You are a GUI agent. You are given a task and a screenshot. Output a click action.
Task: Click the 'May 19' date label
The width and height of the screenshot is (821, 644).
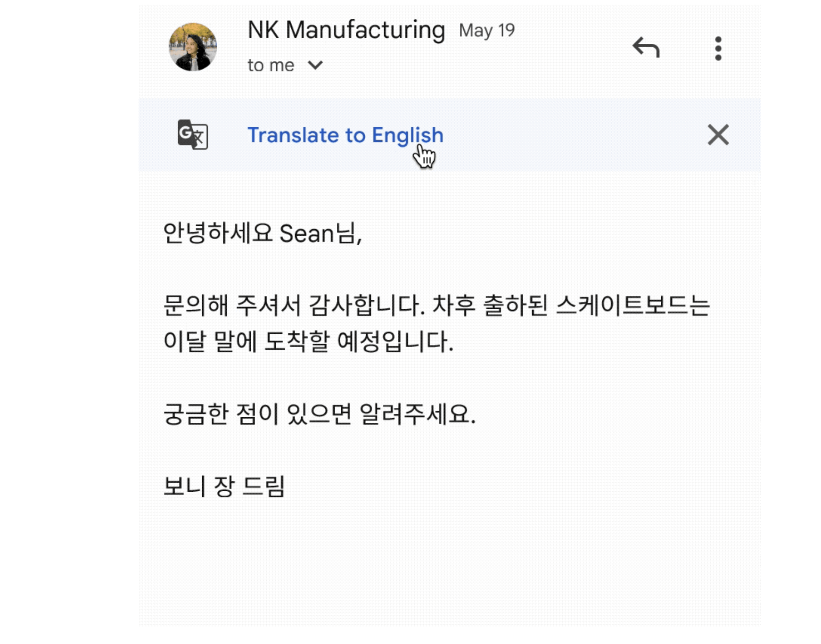(487, 29)
